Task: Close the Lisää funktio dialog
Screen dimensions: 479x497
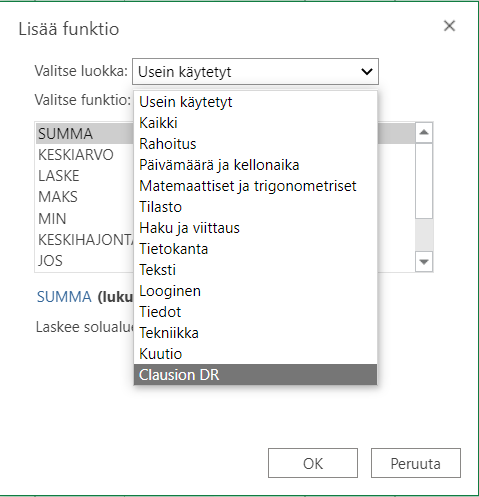Action: pos(449,26)
